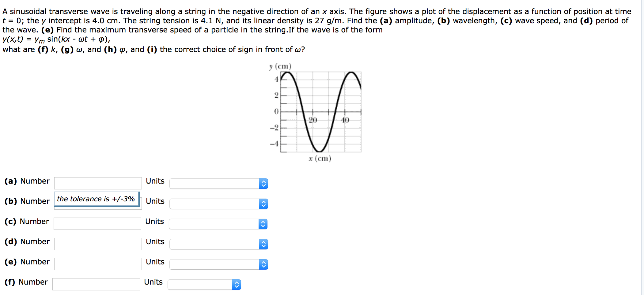
Task: Select the part (d) Number entry box
Action: (97, 244)
